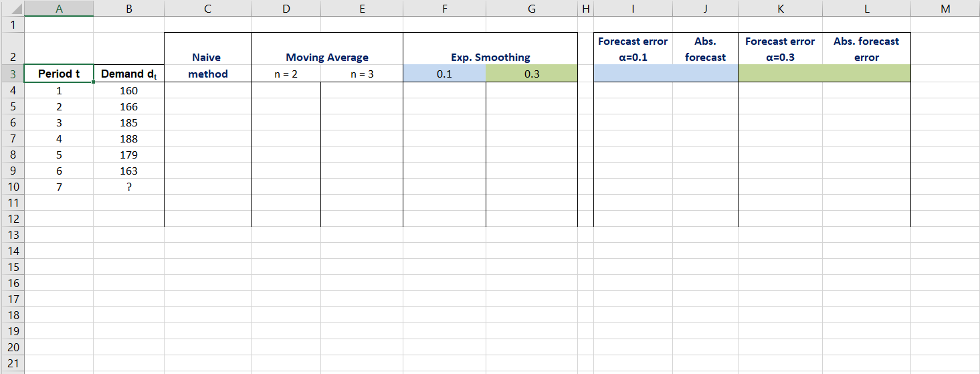The height and width of the screenshot is (374, 980).
Task: Select demand value 160
Action: pyautogui.click(x=129, y=90)
